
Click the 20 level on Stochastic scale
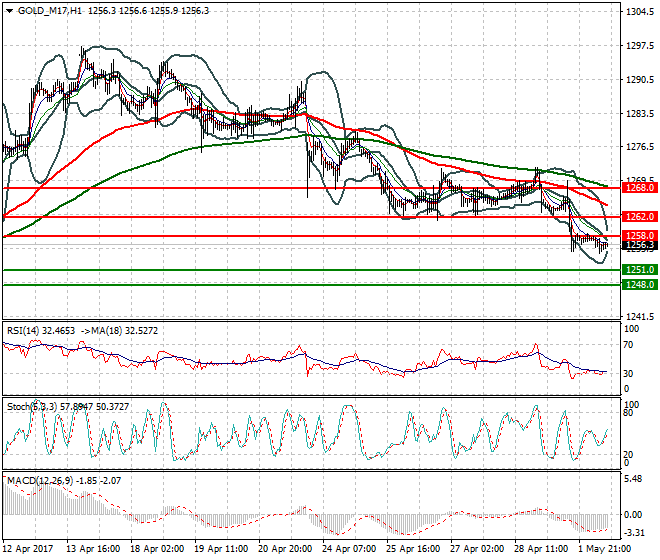(x=628, y=455)
